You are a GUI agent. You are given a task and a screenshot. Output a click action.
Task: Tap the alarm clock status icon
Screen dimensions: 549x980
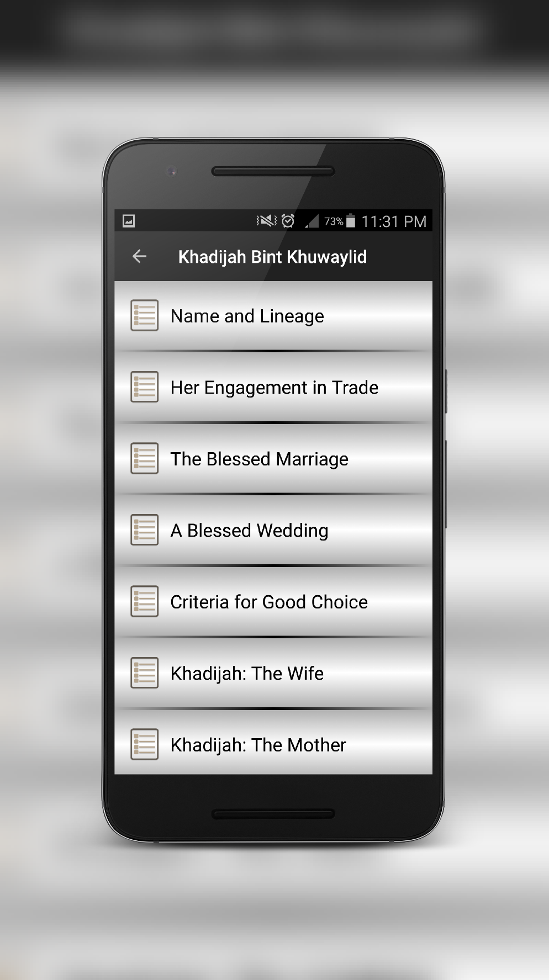(x=288, y=221)
